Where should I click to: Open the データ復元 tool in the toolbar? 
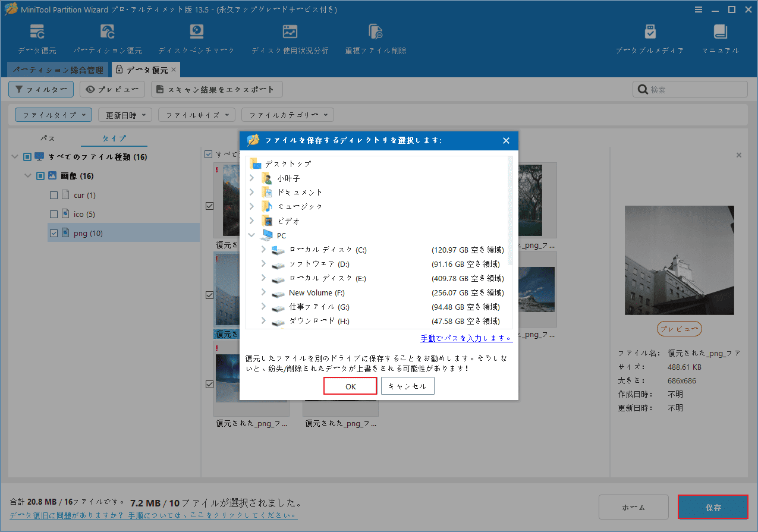36,37
